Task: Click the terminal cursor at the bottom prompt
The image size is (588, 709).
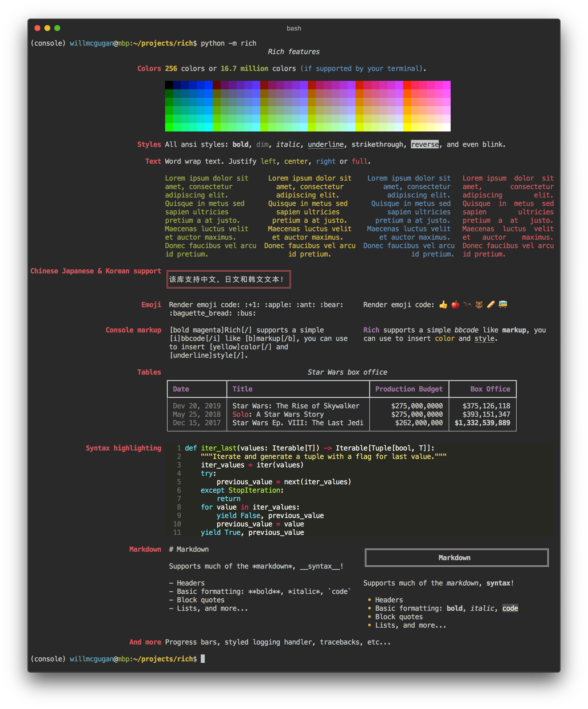Action: (203, 659)
